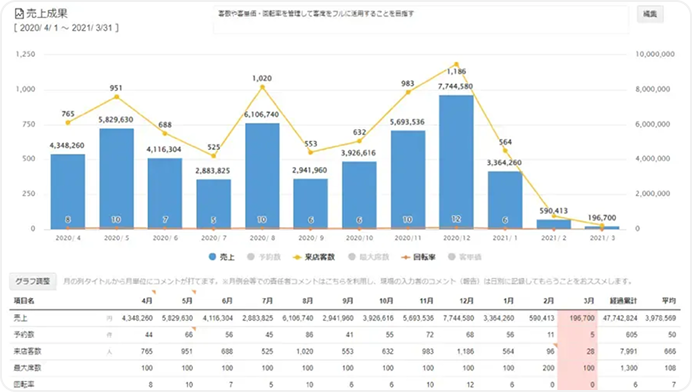692x392 pixels.
Task: Enable the 客単価 legend entry
Action: pos(465,257)
